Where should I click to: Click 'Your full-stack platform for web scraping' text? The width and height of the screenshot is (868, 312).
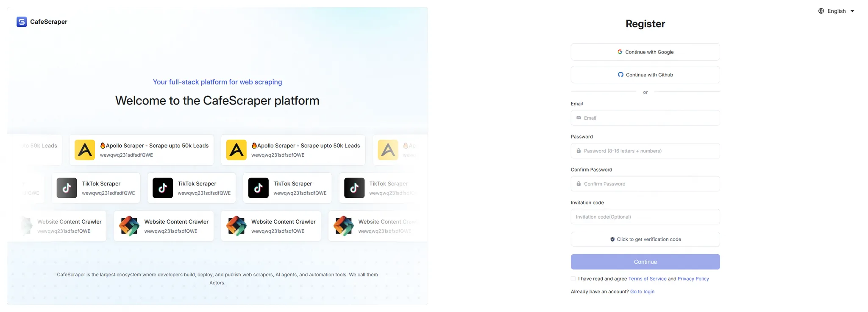coord(217,82)
